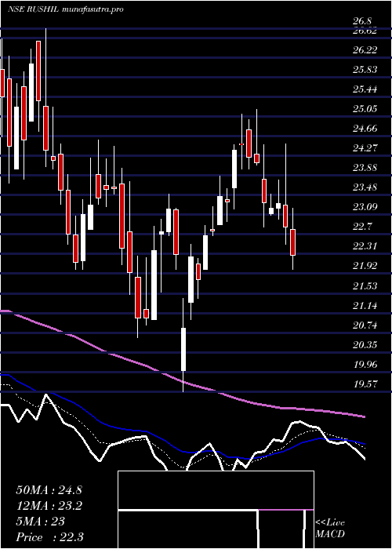Select the 26.8 price axis label

(362, 21)
